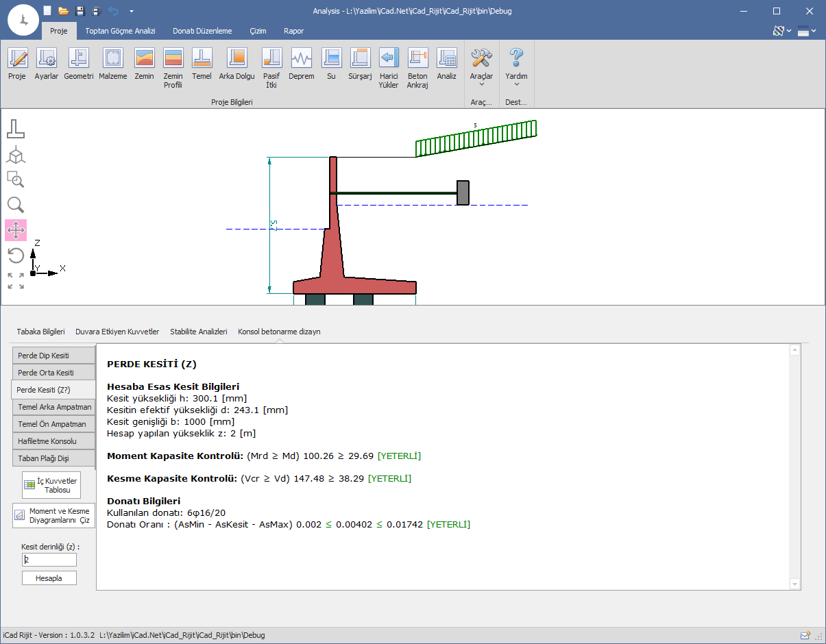Screen dimensions: 826x644
Task: Open Su water settings
Action: [331, 64]
